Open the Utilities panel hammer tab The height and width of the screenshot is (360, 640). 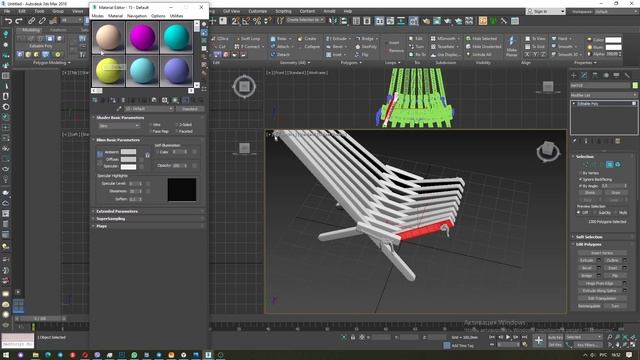point(627,75)
